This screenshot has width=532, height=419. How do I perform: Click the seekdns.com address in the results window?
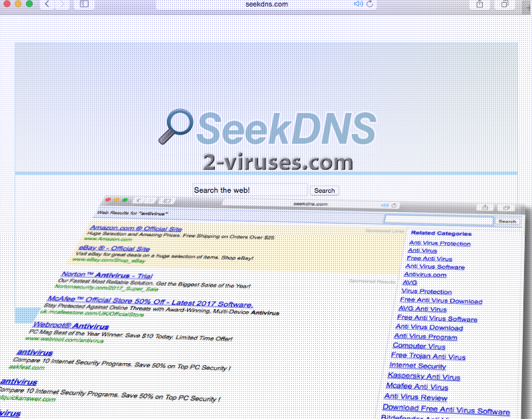[x=311, y=204]
